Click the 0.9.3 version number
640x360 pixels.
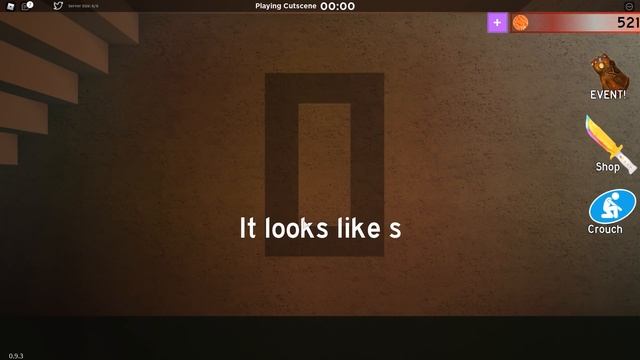pyautogui.click(x=16, y=356)
